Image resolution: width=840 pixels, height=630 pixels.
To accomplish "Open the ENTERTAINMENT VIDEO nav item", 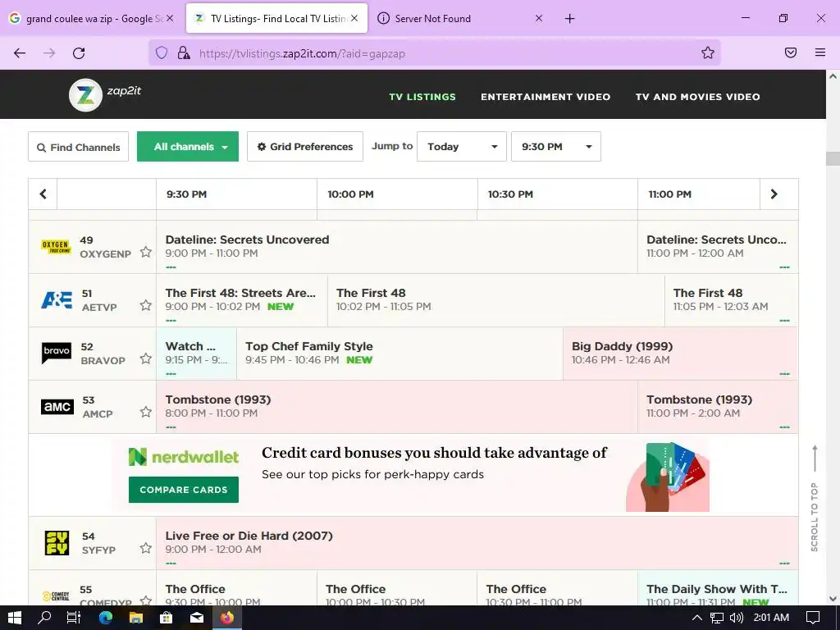I will coord(546,97).
